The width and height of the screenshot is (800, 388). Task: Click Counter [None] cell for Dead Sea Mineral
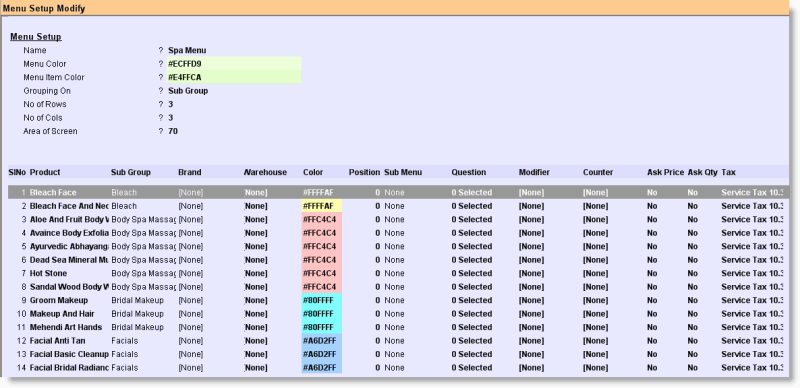click(x=595, y=260)
